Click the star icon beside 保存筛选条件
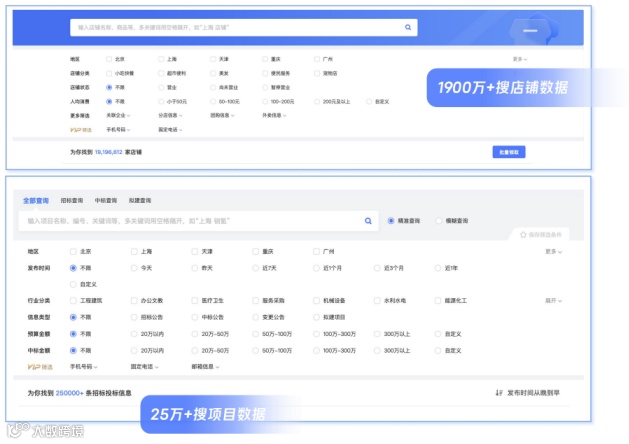The height and width of the screenshot is (444, 629). point(523,235)
